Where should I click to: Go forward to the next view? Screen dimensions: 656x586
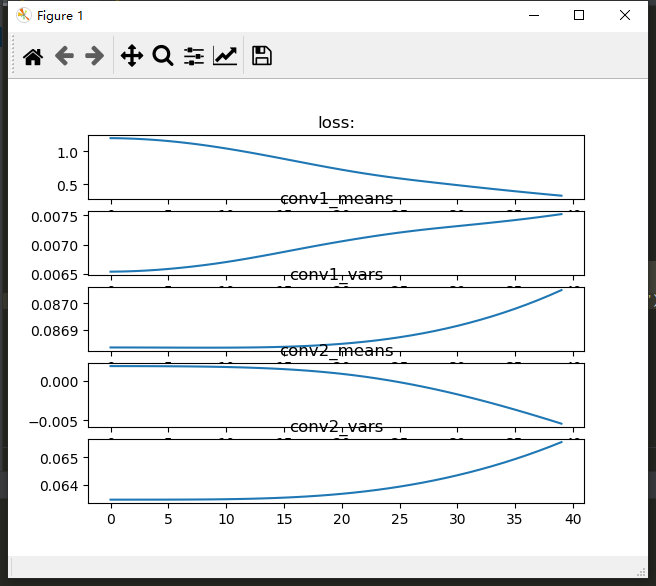click(x=95, y=56)
